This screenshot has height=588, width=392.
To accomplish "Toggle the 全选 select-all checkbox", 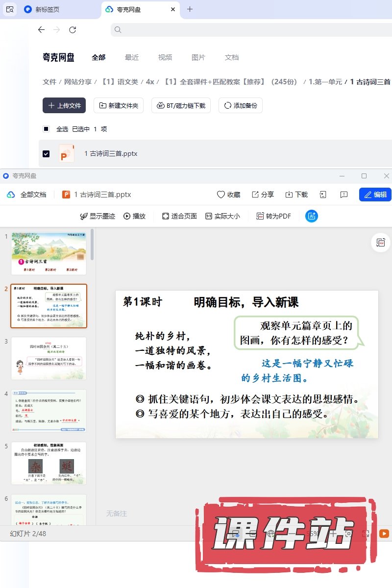I will [46, 129].
